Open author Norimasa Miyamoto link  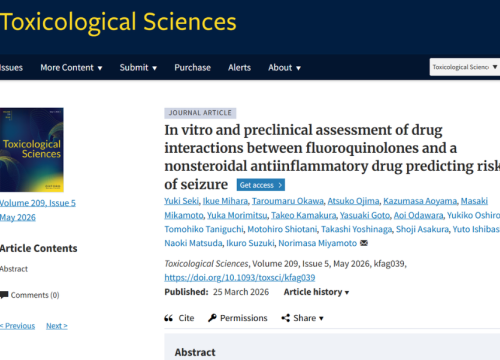click(x=318, y=243)
